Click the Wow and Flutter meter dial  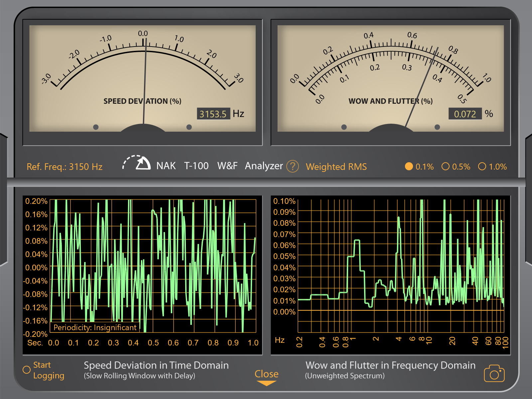click(391, 78)
